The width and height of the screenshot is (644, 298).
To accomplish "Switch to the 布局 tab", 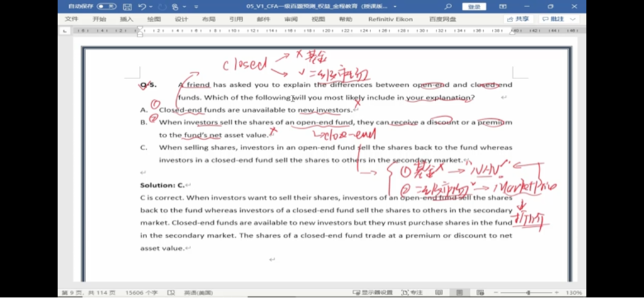I will tap(209, 19).
